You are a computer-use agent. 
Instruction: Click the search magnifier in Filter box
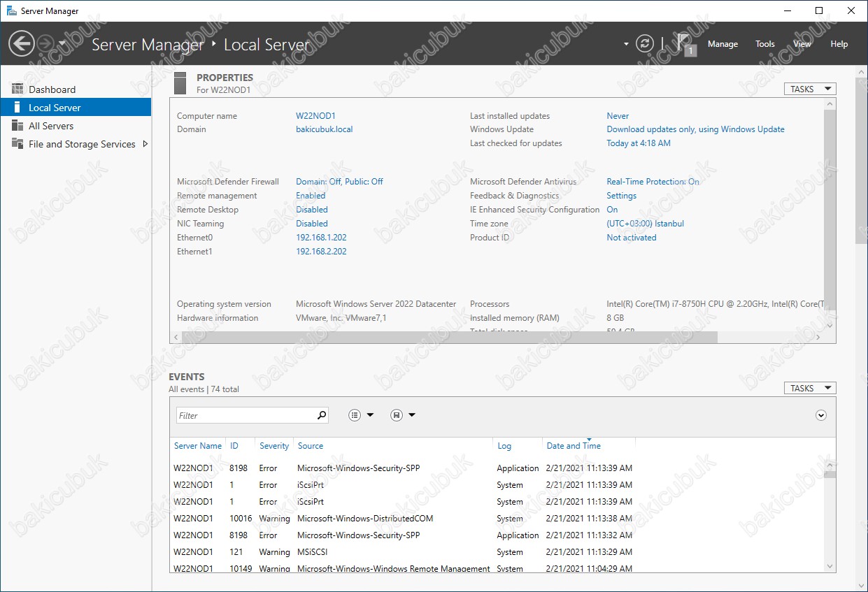point(321,415)
